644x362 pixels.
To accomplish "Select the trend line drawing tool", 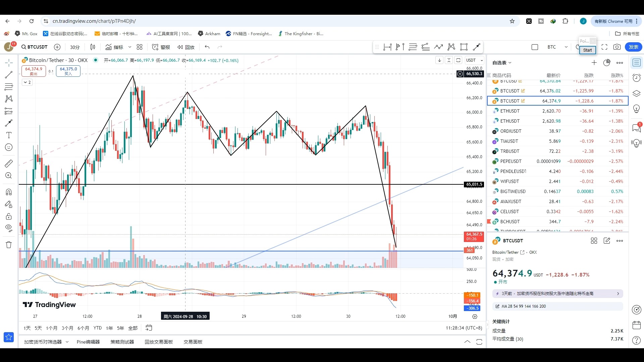I will 9,75.
